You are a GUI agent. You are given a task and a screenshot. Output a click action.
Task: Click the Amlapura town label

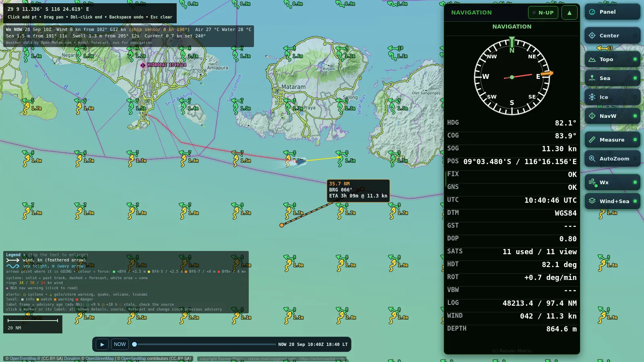coord(217,68)
